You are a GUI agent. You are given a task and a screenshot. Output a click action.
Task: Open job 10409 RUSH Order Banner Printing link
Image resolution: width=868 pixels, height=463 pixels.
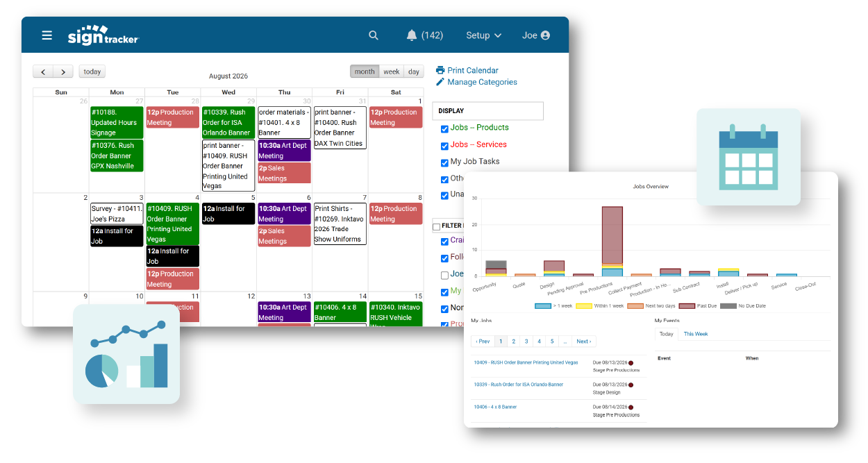pos(526,362)
